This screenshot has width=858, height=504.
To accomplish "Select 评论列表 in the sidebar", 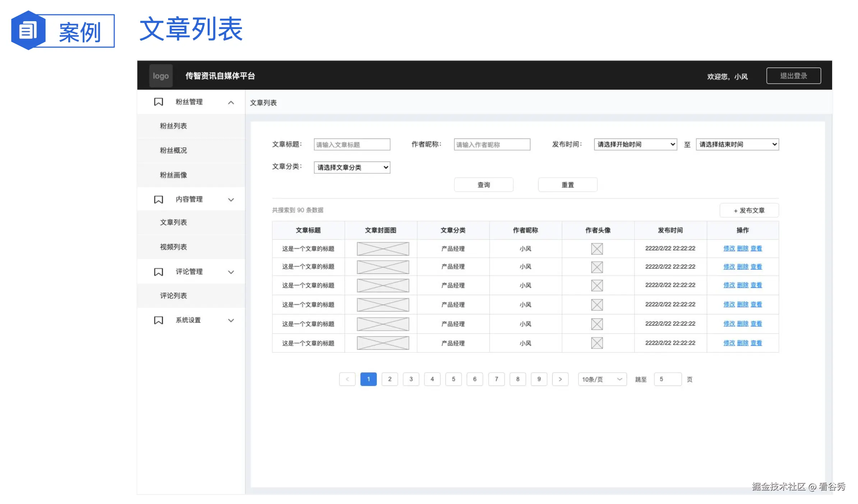I will pyautogui.click(x=174, y=295).
